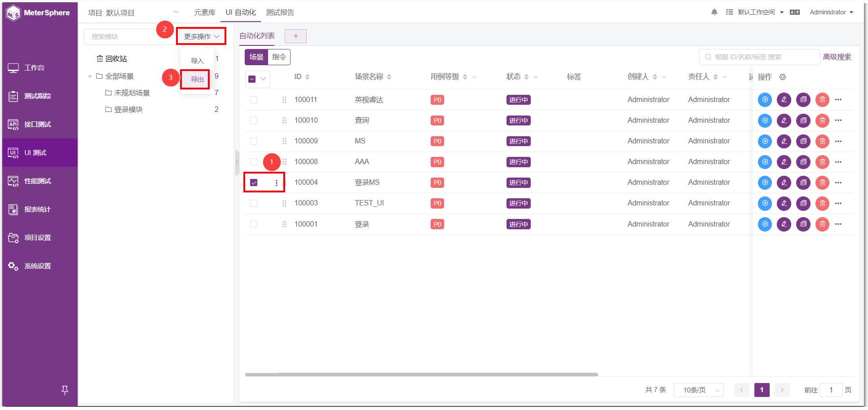Uncheck the checkbox for scenario 100004
868x410 pixels.
pyautogui.click(x=254, y=183)
